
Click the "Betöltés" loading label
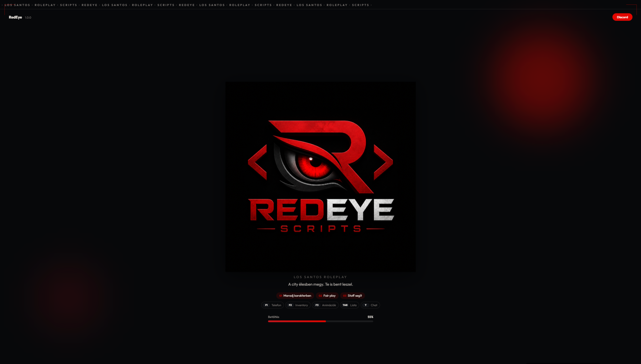[274, 317]
